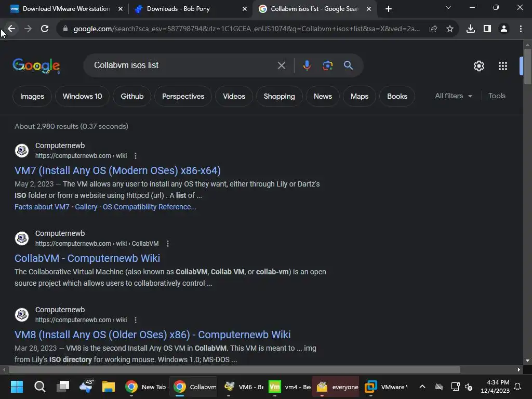Viewport: 532px width, 399px height.
Task: Open the Gallery sublink
Action: click(86, 207)
